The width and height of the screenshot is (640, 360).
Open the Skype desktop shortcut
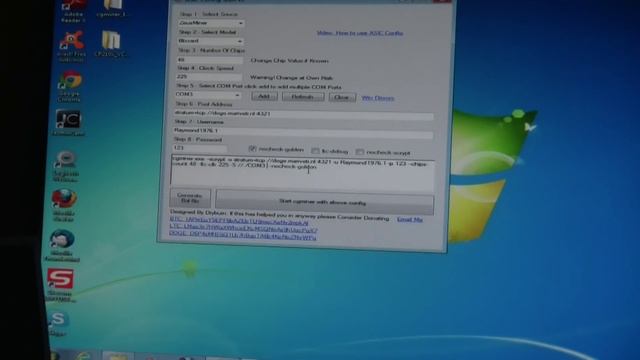[x=58, y=322]
